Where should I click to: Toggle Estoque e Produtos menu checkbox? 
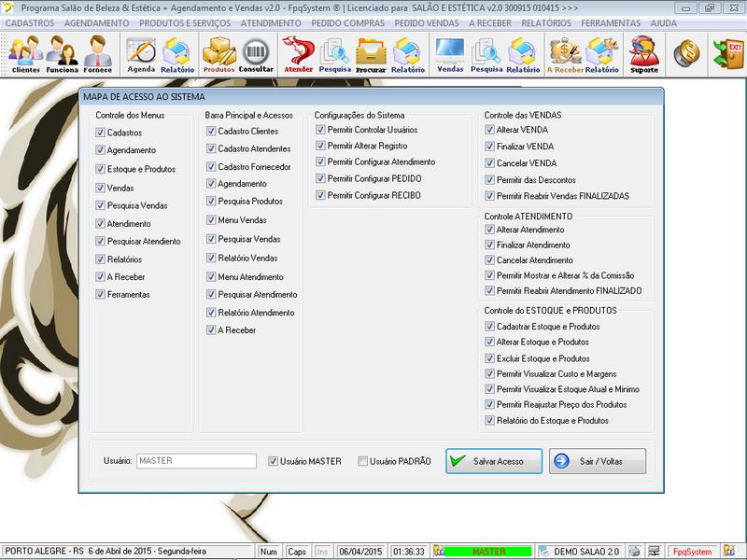100,169
